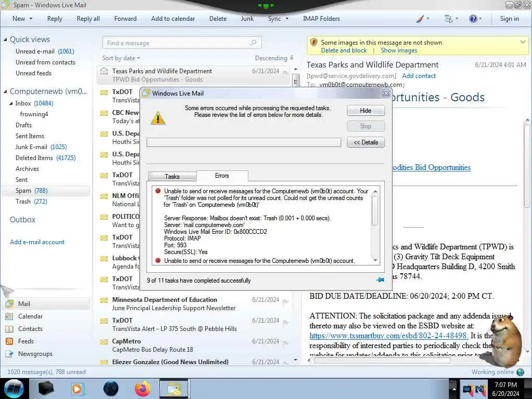Screen dimensions: 532x399
Task: Select the Eliezer Gonzalez message
Action: click(x=193, y=362)
